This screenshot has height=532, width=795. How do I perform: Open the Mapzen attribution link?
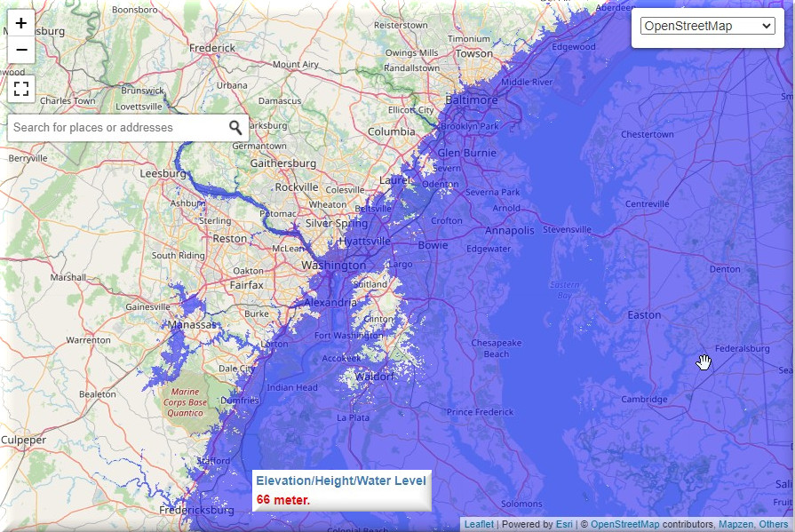click(735, 525)
